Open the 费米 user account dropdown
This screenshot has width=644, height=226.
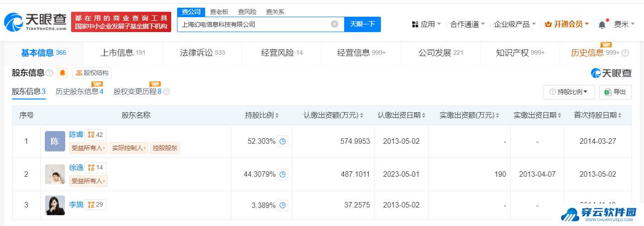(625, 24)
